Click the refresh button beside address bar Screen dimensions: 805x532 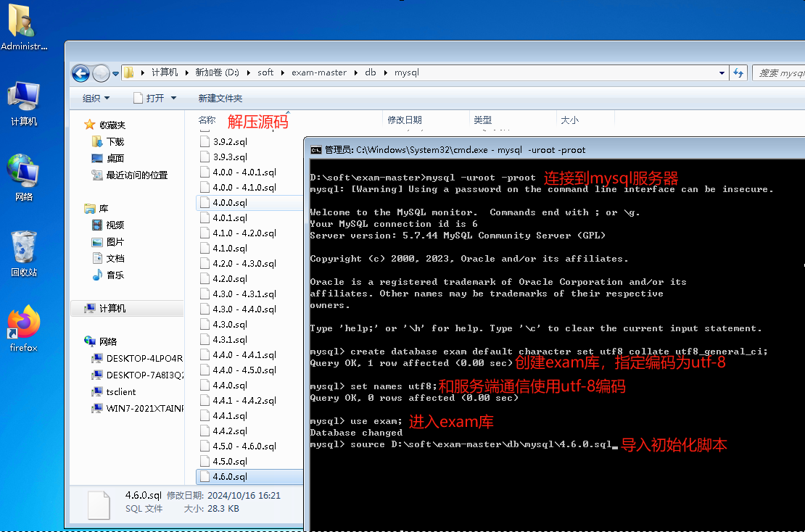point(738,72)
